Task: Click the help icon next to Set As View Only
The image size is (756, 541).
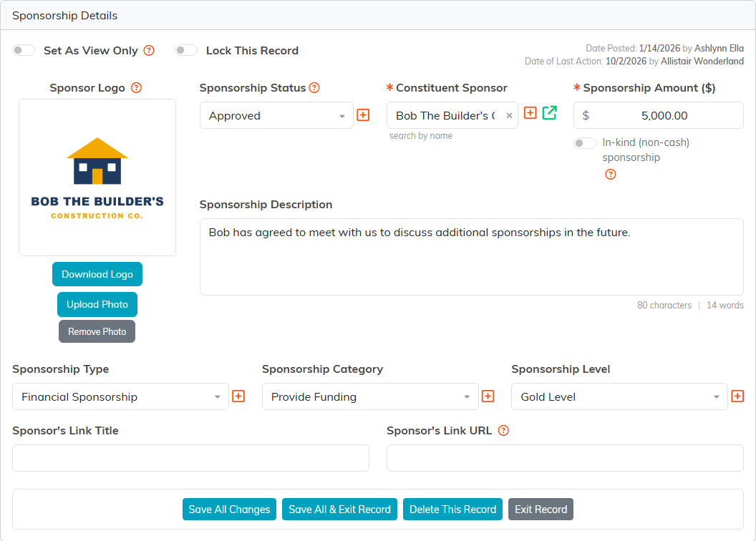Action: click(x=149, y=51)
